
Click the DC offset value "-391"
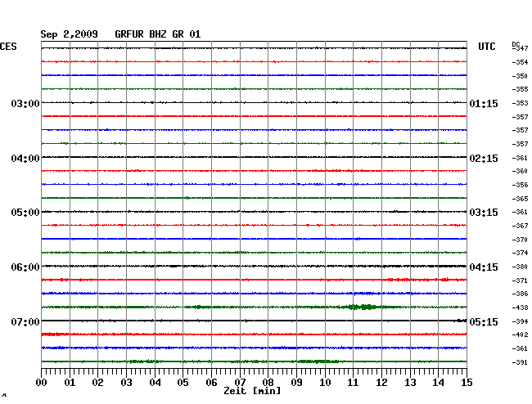[520, 362]
